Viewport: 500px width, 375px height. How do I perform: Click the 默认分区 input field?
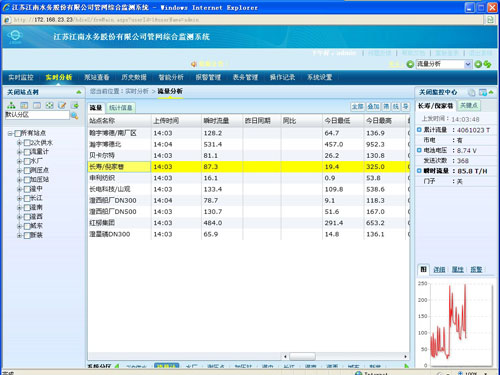pyautogui.click(x=37, y=115)
